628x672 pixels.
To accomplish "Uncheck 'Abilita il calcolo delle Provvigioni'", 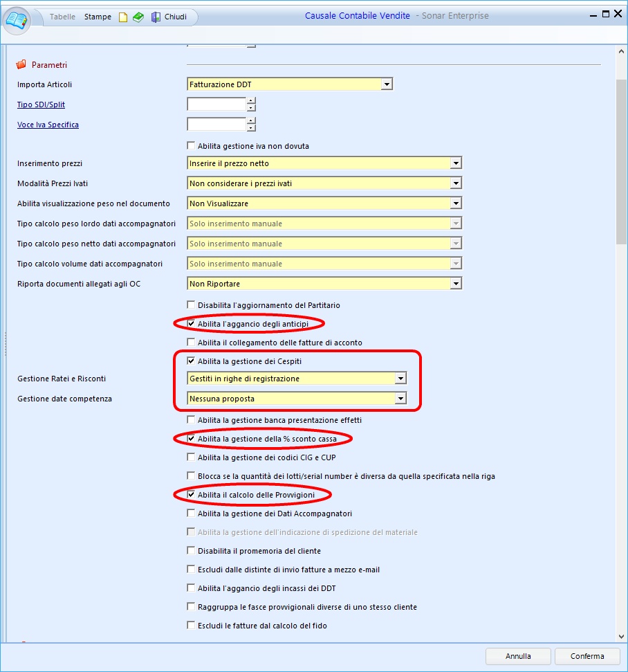I will 192,495.
